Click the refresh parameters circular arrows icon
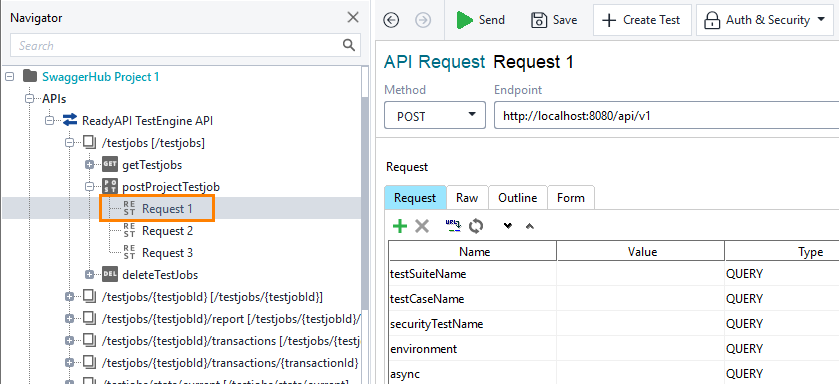 [476, 226]
